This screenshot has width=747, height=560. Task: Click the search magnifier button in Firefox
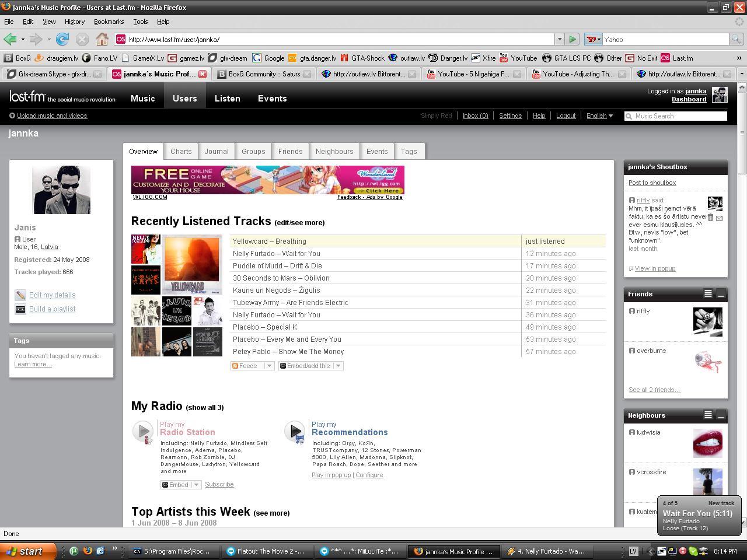tap(736, 39)
